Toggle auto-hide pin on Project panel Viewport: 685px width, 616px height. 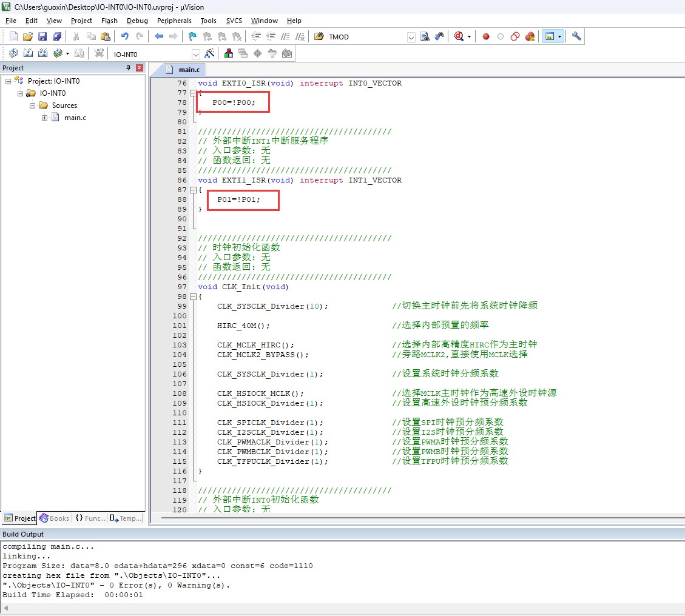(x=128, y=68)
